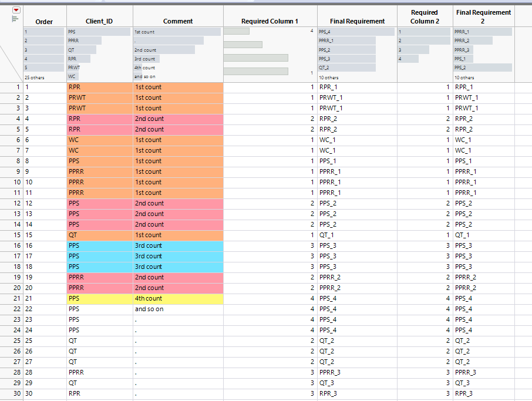
Task: Click the header graphs toggle icon
Action: point(15,19)
